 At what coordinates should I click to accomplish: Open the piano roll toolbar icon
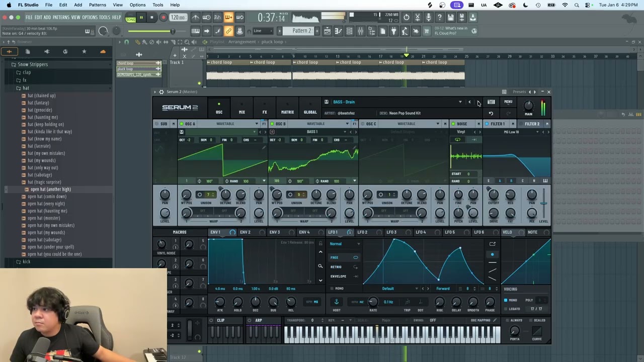click(339, 31)
